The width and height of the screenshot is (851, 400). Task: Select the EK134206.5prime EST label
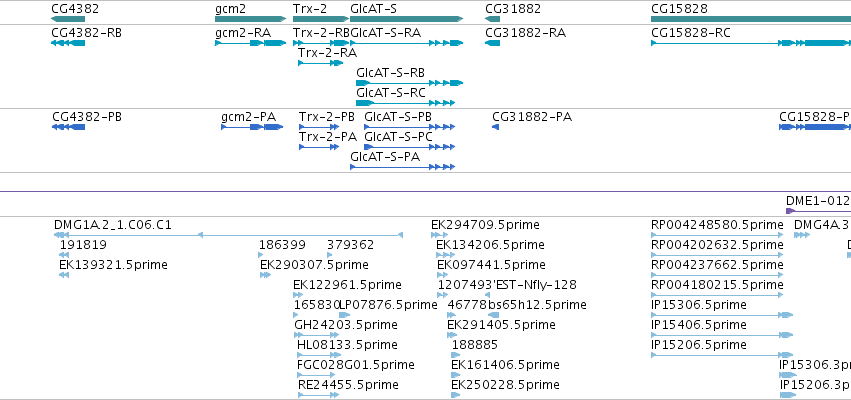[x=491, y=245]
